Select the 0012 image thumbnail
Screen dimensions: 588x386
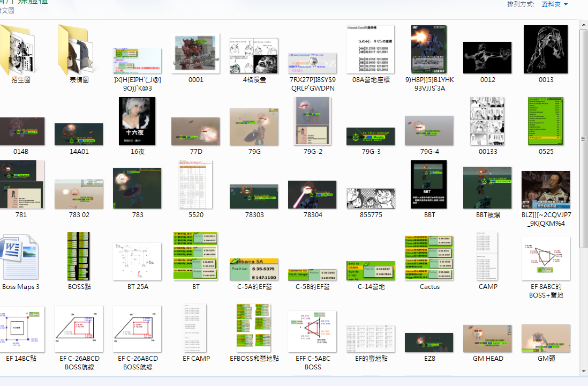click(487, 57)
